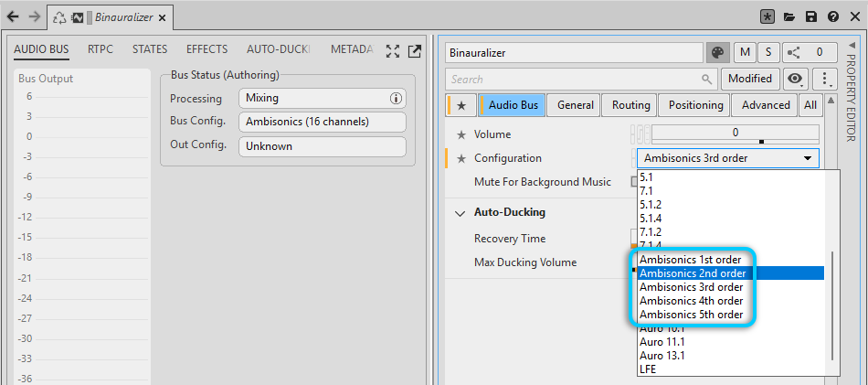This screenshot has width=868, height=385.
Task: Switch to the RTPC tab
Action: pyautogui.click(x=101, y=49)
